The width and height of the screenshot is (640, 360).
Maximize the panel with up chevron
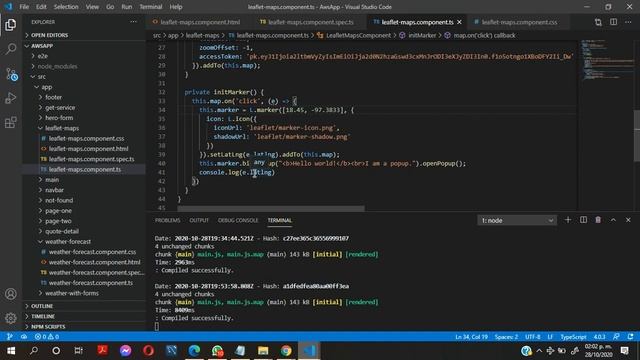[x=613, y=220]
